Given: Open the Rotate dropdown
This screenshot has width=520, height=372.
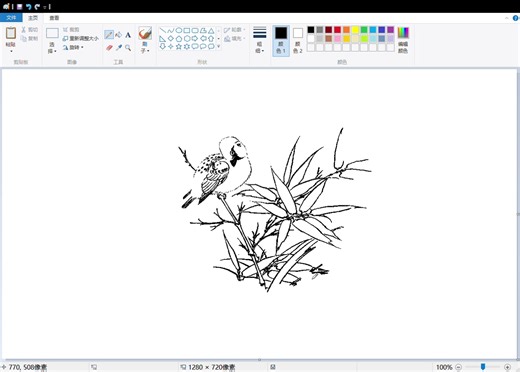Looking at the screenshot, I should [73, 48].
